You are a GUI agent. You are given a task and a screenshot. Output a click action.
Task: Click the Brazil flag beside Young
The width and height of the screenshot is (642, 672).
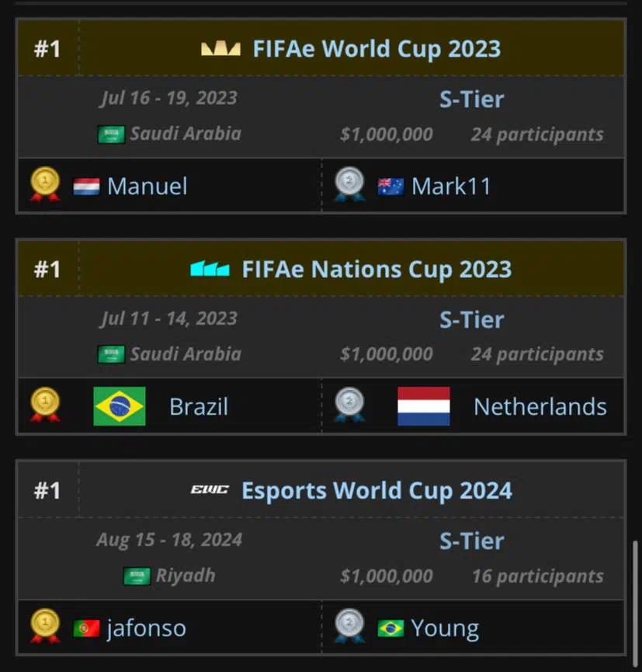pyautogui.click(x=390, y=628)
